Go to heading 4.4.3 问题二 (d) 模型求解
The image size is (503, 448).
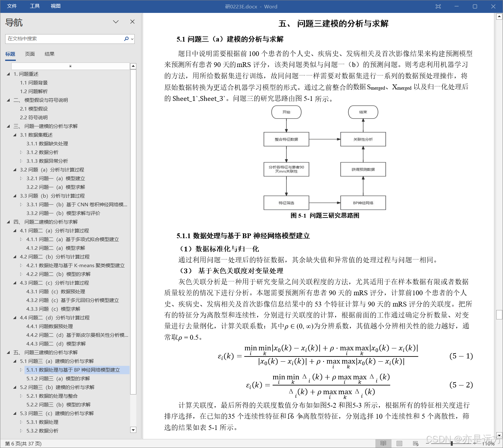56,344
